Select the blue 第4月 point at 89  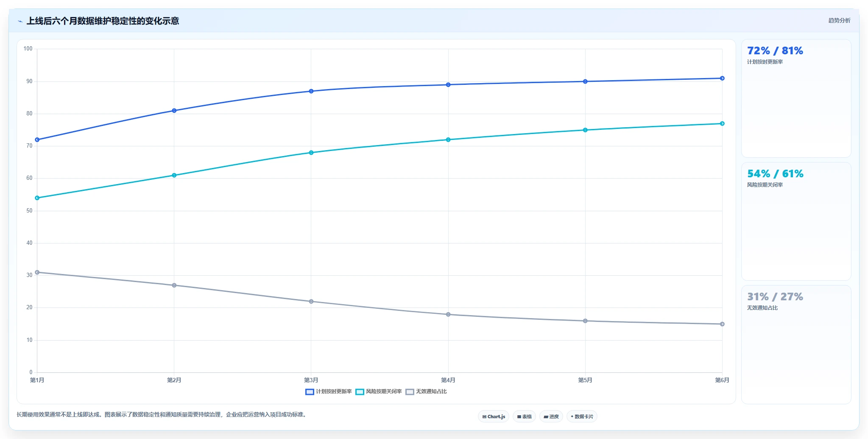tap(448, 85)
